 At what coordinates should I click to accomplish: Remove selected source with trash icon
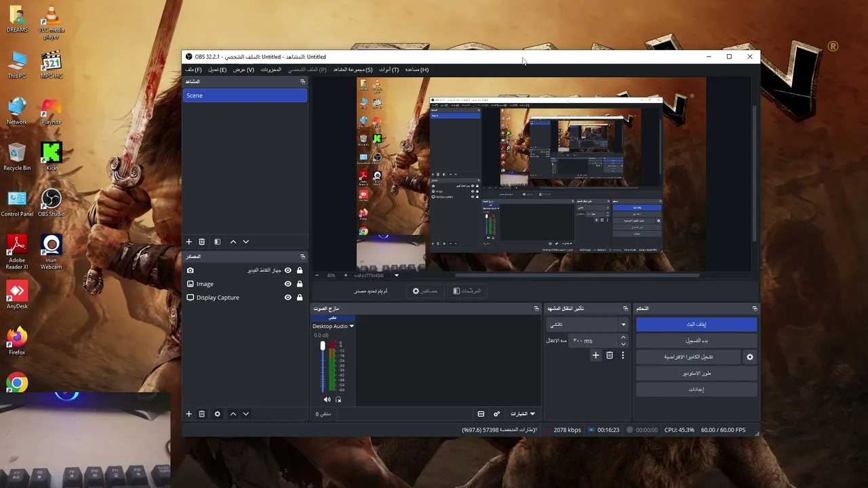pos(201,413)
